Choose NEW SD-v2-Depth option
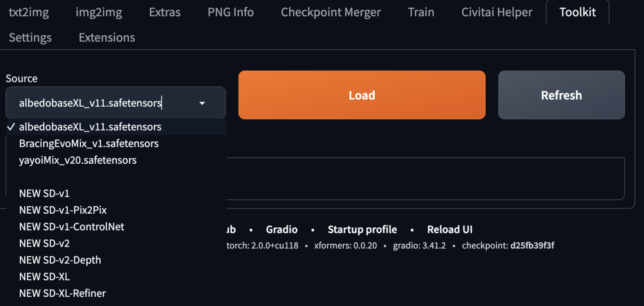644x306 pixels. [x=60, y=260]
